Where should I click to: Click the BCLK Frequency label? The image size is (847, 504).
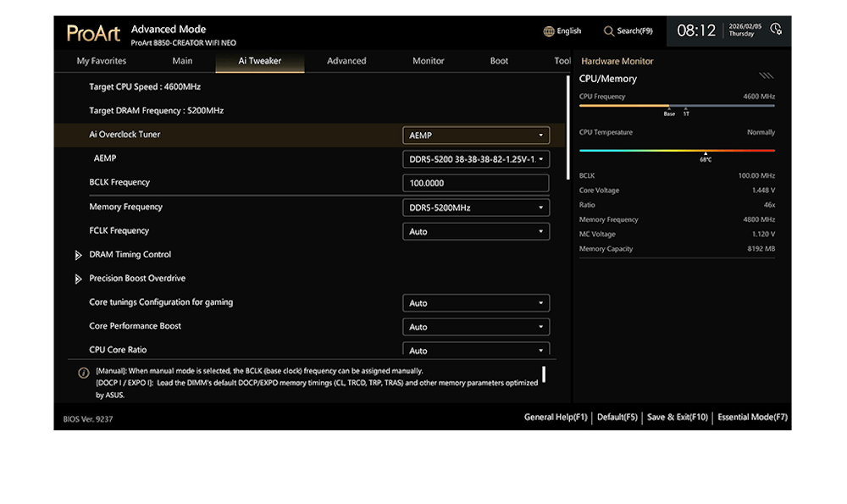tap(119, 183)
